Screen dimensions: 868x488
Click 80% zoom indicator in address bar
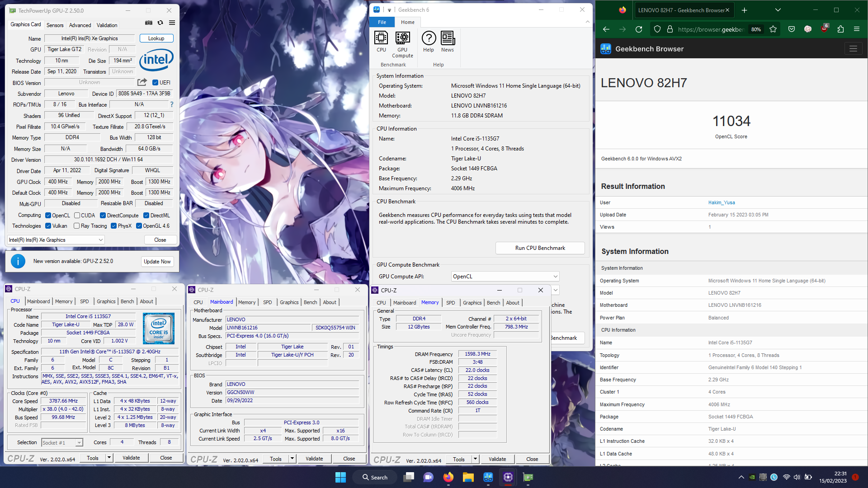point(756,29)
